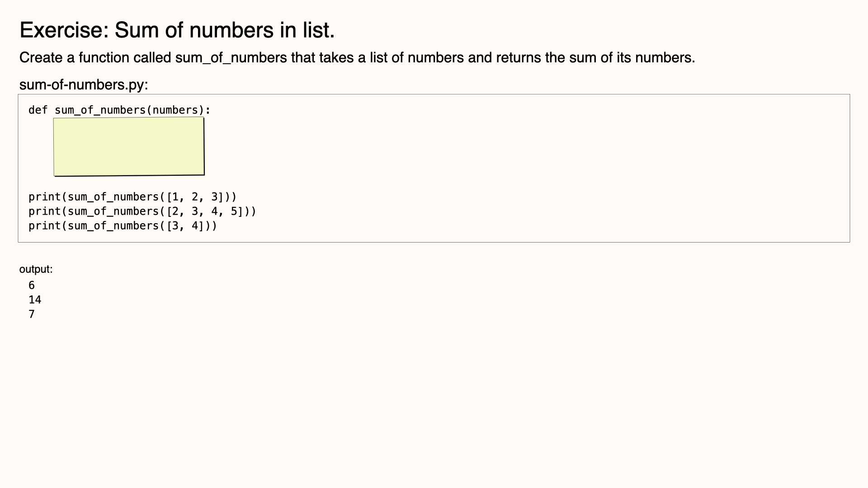Click the 'def sum_of_numbers(numbers):' line
Viewport: 868px width, 488px height.
[119, 110]
